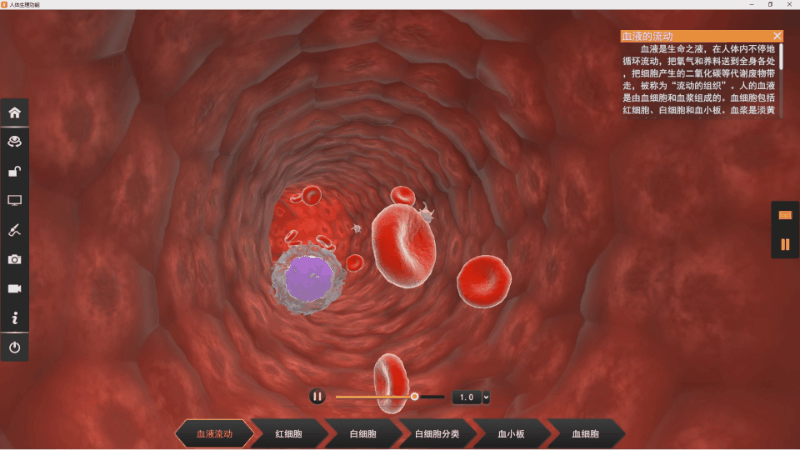Open the info icon in sidebar

tap(14, 318)
